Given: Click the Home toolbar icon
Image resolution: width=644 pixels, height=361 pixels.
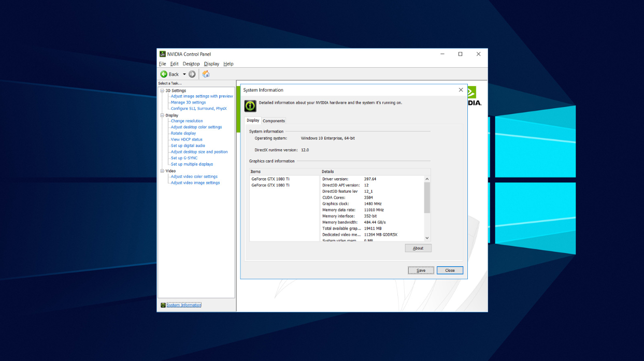Looking at the screenshot, I should [205, 74].
